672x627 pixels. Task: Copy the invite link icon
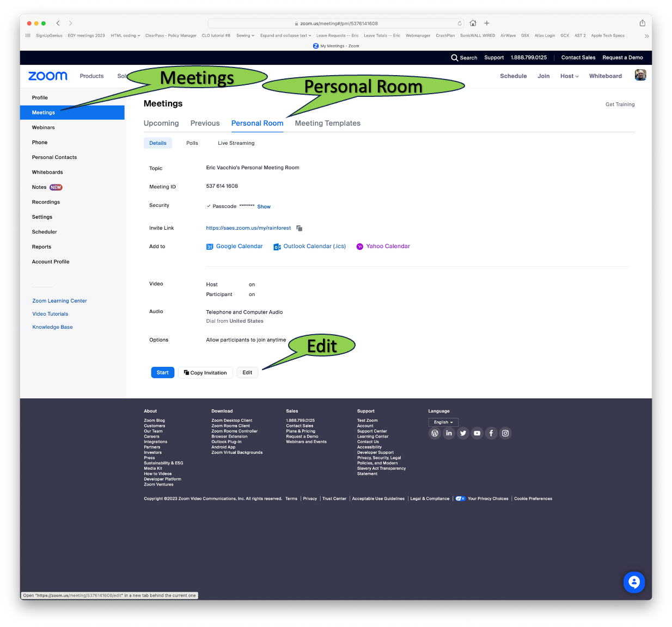point(299,228)
